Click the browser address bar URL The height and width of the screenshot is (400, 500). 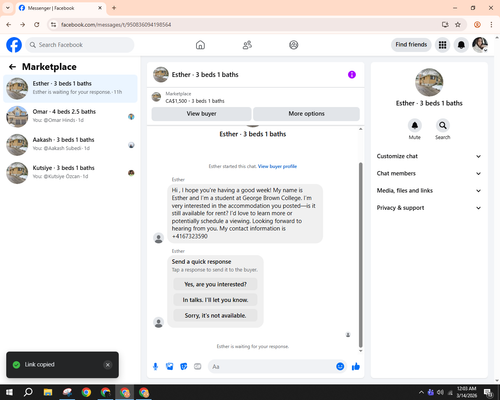pyautogui.click(x=116, y=25)
